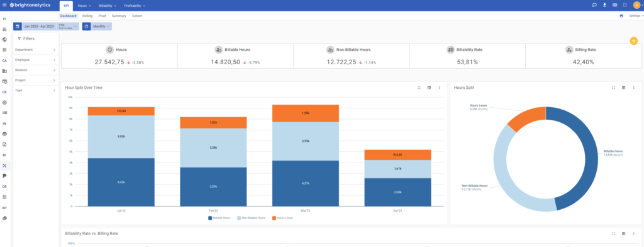Click the blue print icon near Settings

tap(621, 16)
